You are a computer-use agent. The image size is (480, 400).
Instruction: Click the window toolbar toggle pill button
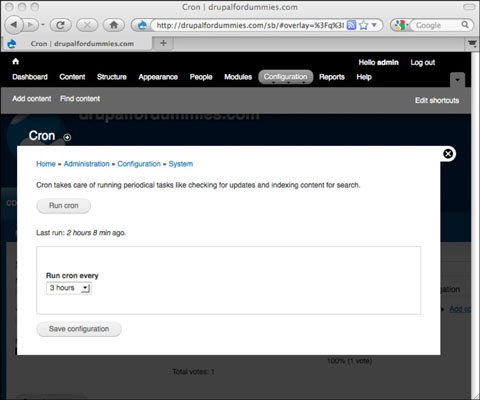(469, 7)
